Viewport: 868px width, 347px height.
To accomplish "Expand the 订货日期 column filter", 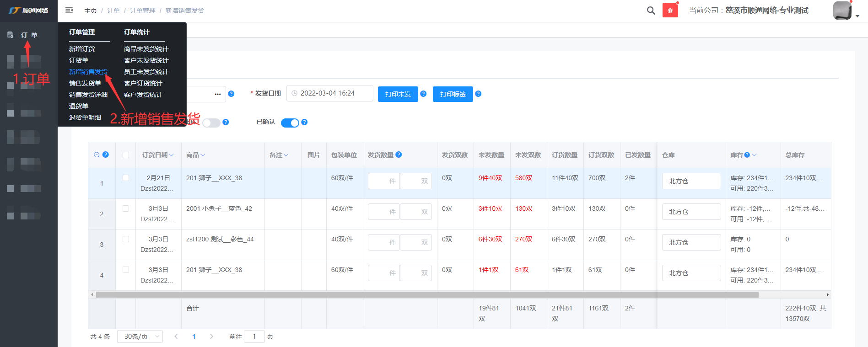I will click(172, 155).
